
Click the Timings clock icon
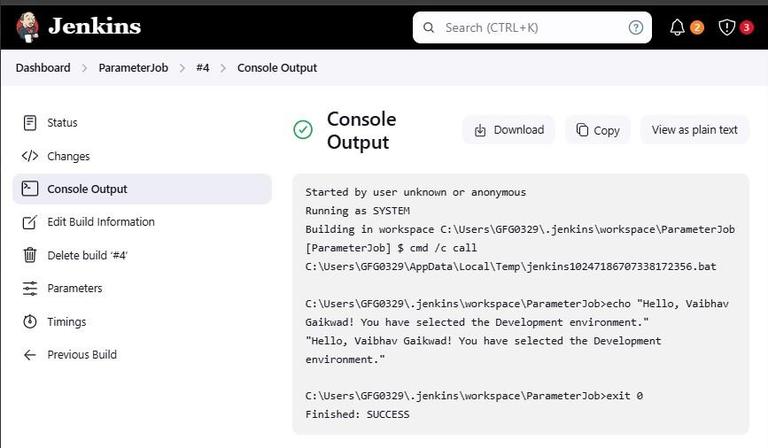[30, 322]
